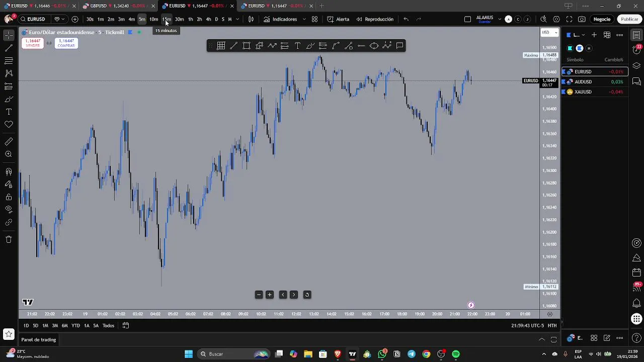Click the Publicar button
The height and width of the screenshot is (362, 644).
[x=629, y=19]
